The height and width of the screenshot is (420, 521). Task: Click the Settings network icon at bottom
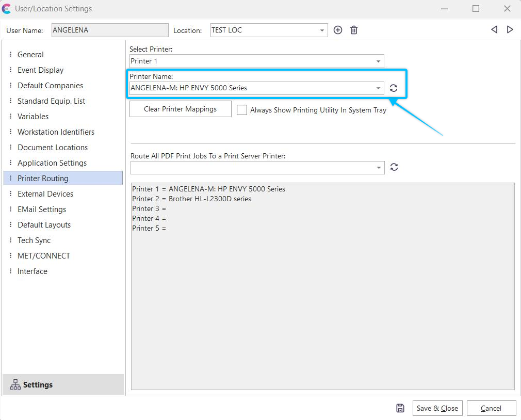[x=15, y=385]
